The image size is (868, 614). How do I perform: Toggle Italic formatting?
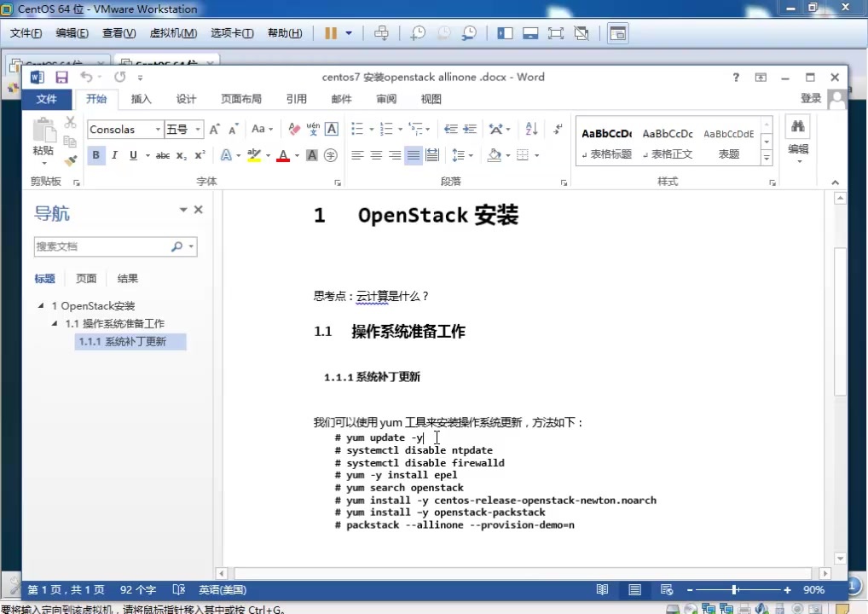coord(114,155)
